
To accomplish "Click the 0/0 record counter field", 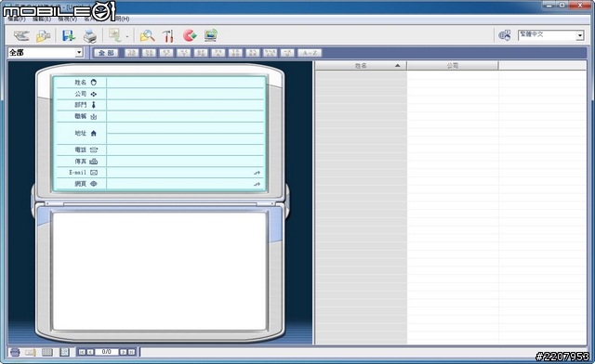I will [x=107, y=352].
